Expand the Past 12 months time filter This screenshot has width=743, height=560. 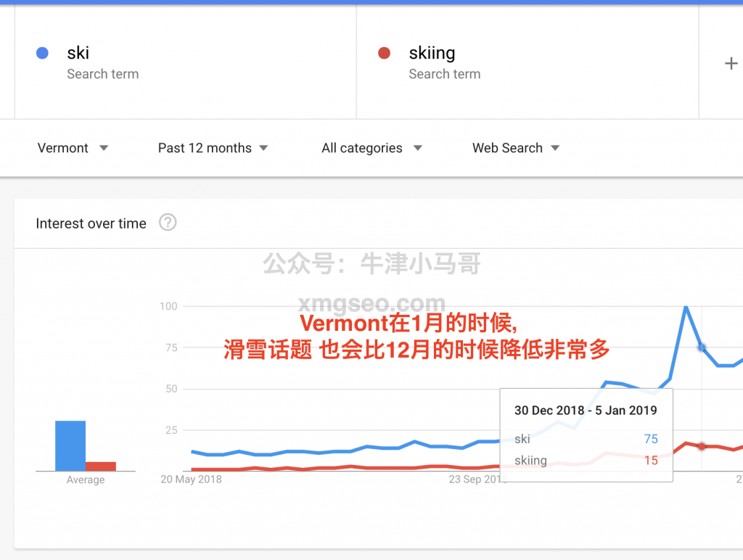(x=213, y=148)
